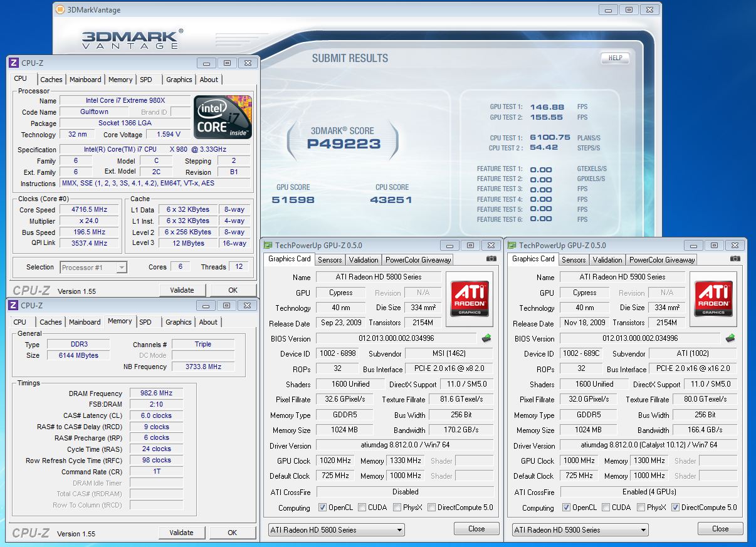
Task: Click the Intel Core i7 logo in CPU-Z
Action: pos(223,117)
